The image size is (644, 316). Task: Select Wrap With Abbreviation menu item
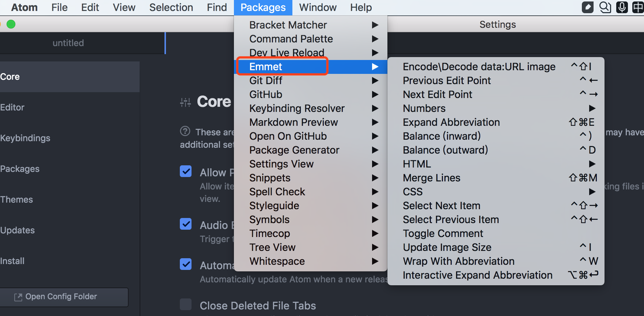coord(459,261)
